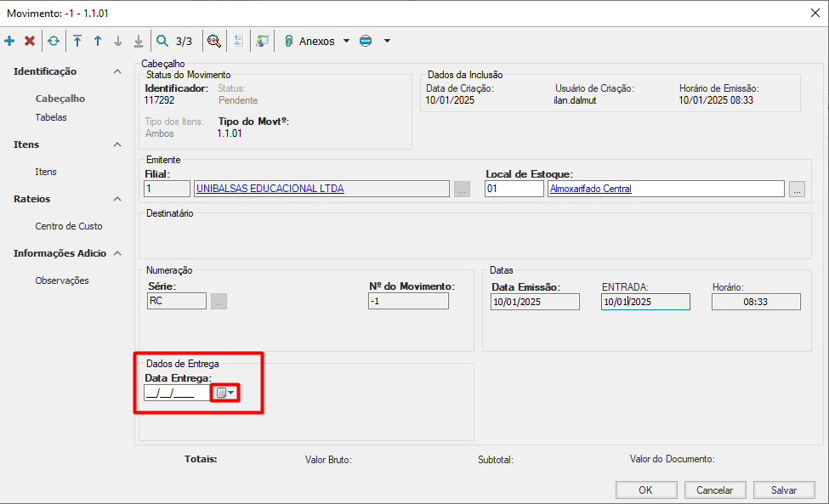Collapse the Itens section chevron

[x=117, y=144]
